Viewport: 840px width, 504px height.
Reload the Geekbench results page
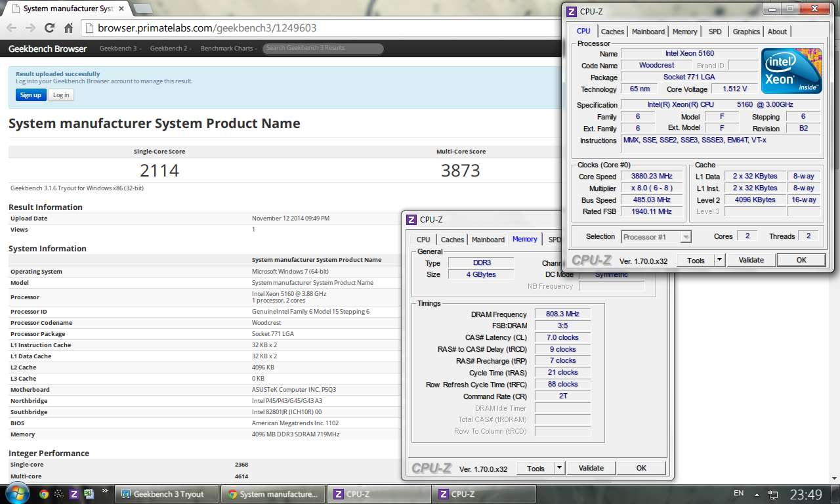(x=49, y=28)
